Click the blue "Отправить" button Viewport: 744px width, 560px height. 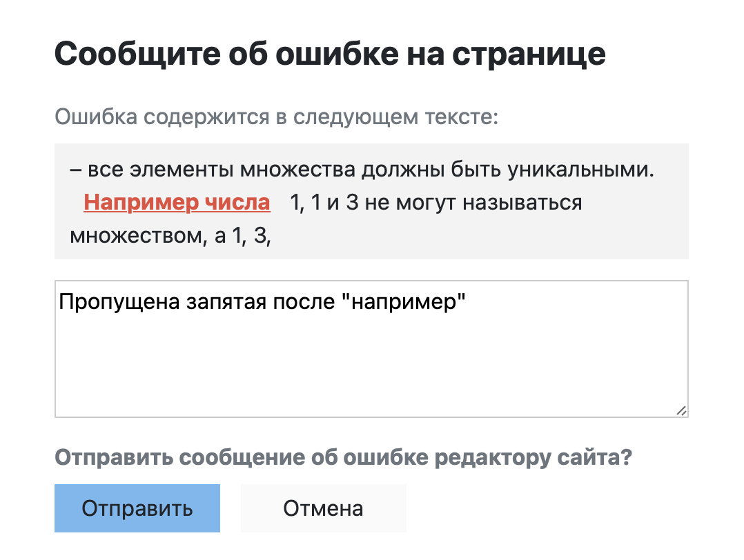click(137, 508)
